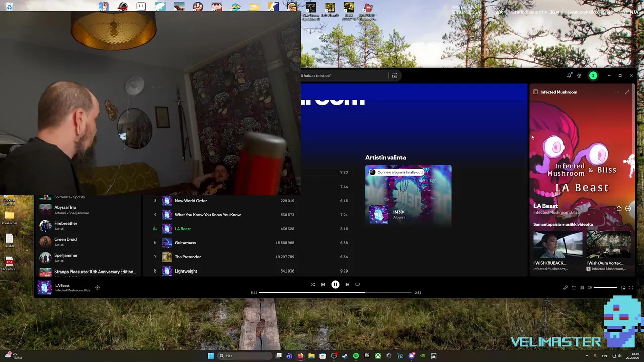Open the Windows Start menu

211,356
